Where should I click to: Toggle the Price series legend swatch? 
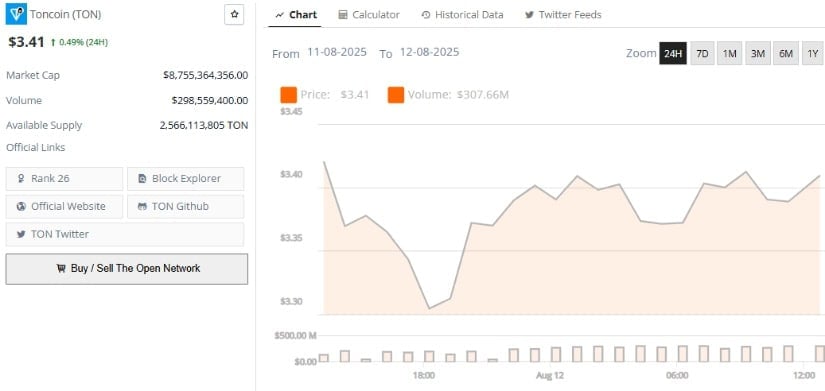[289, 95]
